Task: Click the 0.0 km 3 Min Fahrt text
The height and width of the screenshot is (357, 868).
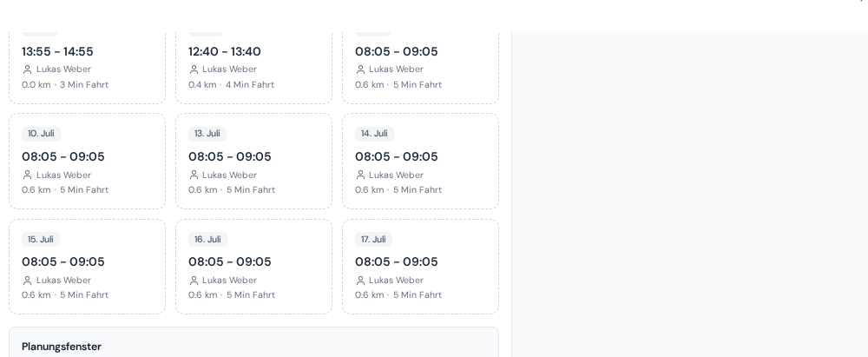Action: [x=65, y=85]
